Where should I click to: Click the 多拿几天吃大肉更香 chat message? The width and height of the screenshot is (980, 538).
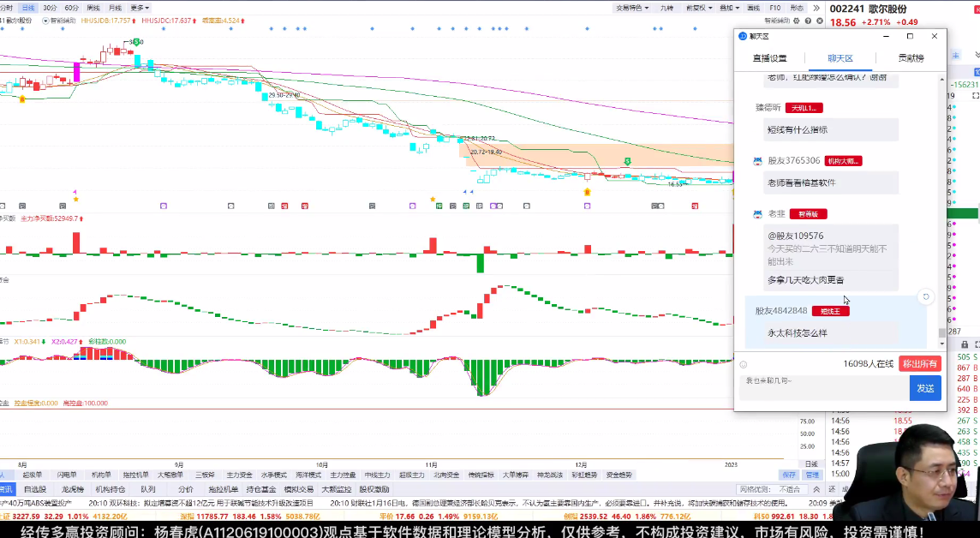tap(805, 280)
